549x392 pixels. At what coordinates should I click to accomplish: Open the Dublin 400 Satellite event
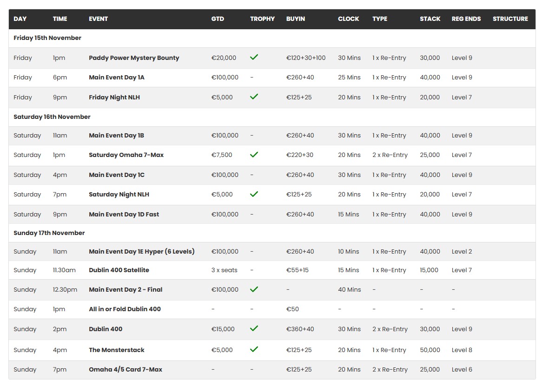pyautogui.click(x=119, y=270)
